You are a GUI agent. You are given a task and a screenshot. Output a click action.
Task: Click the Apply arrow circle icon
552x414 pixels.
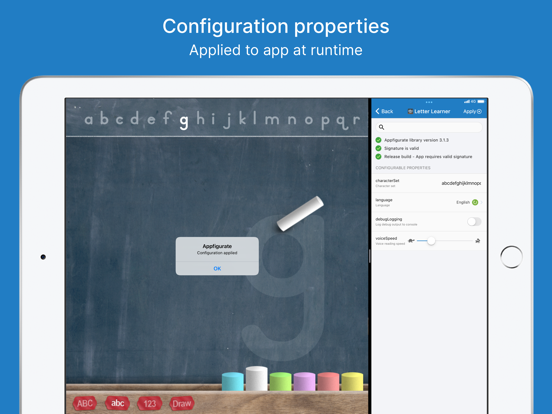479,111
